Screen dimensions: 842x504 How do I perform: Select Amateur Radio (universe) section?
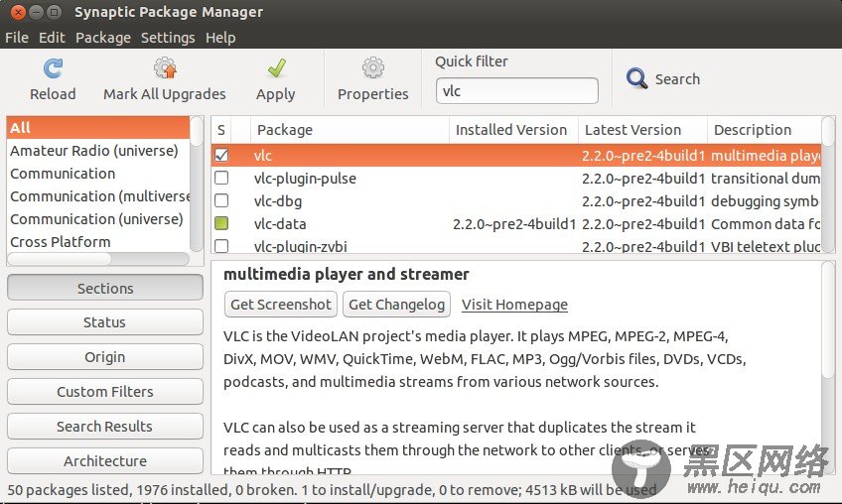coord(98,151)
